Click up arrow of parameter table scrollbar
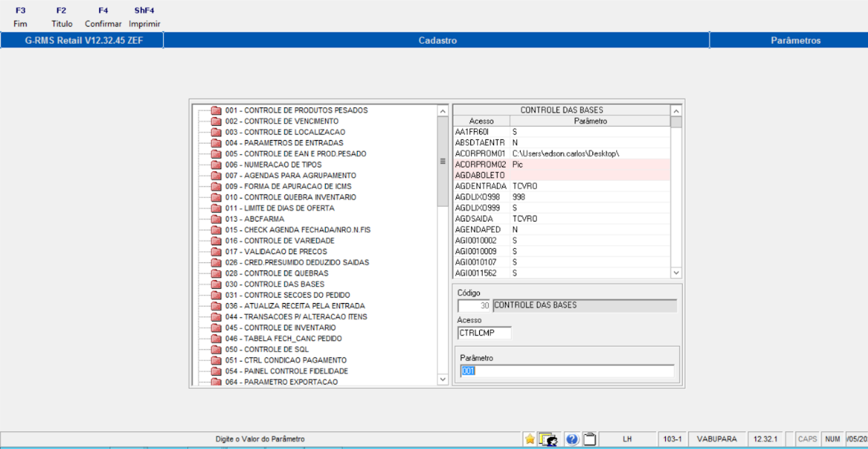868x449 pixels. click(x=676, y=110)
